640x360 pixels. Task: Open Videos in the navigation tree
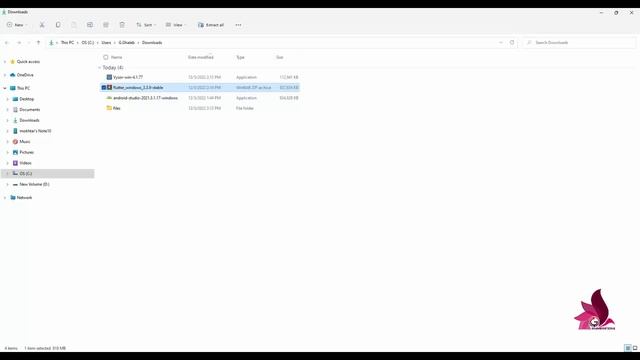coord(25,163)
